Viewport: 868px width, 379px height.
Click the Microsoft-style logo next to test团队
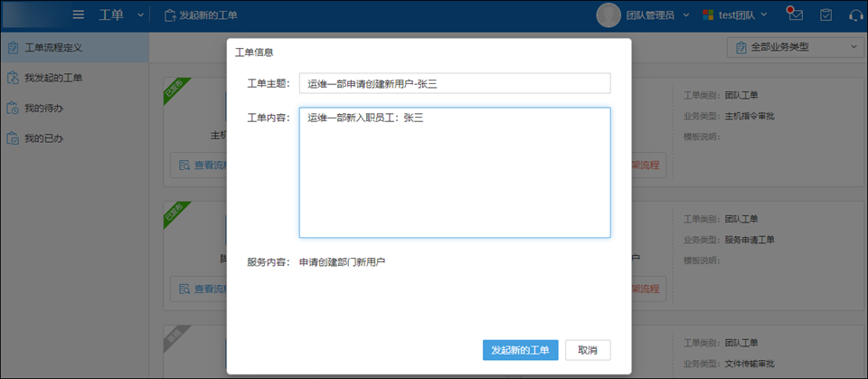[x=708, y=15]
